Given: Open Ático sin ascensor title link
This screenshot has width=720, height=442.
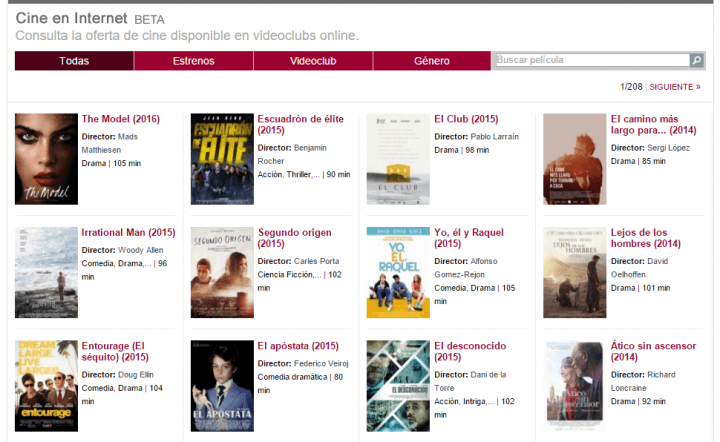Looking at the screenshot, I should click(653, 351).
